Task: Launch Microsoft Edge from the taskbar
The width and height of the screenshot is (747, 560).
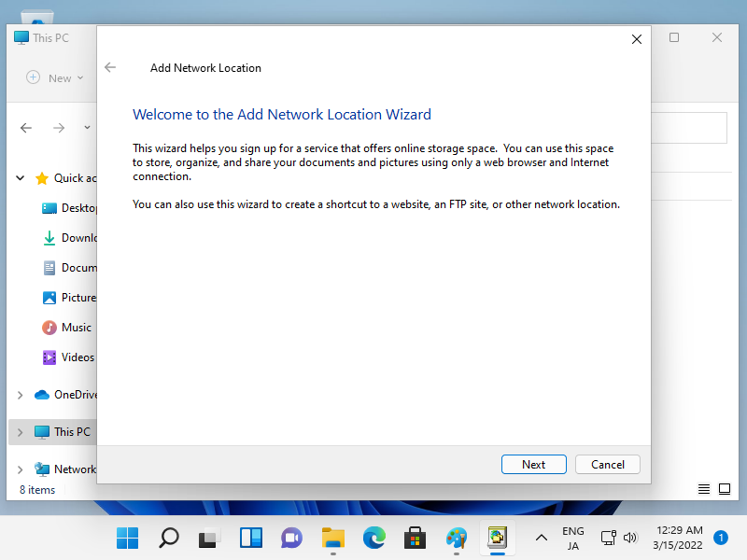Action: coord(374,538)
